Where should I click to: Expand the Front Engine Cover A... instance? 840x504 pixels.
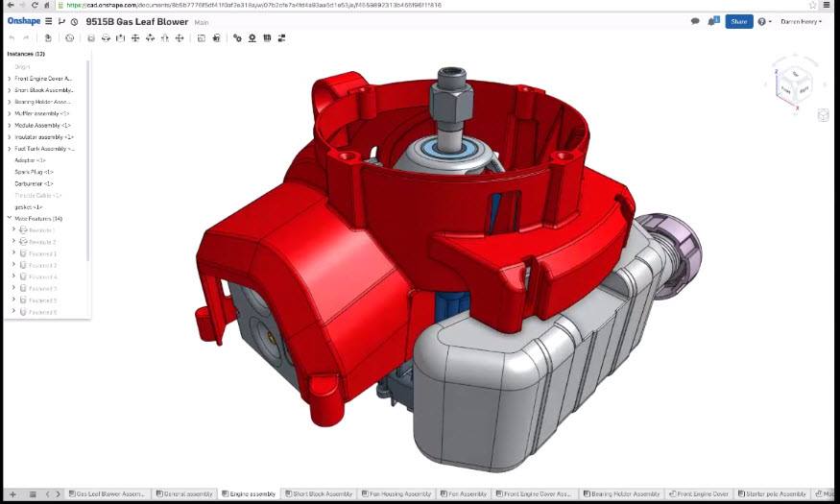click(x=9, y=79)
